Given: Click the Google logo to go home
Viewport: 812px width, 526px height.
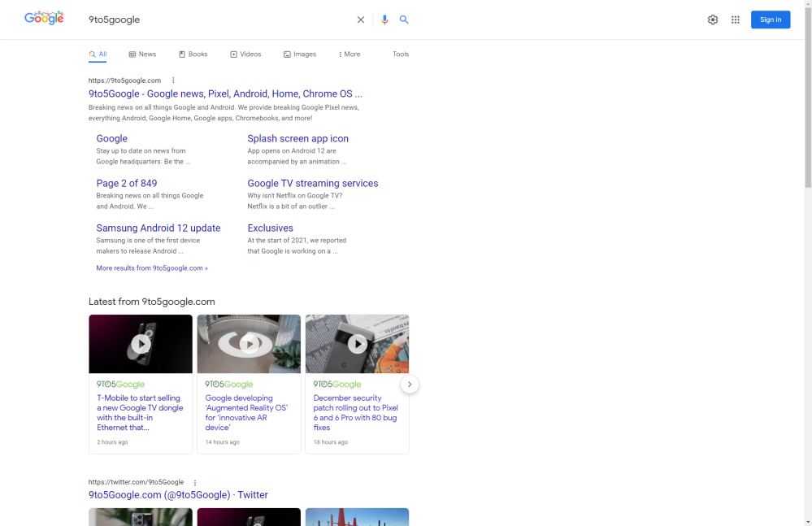Looking at the screenshot, I should coord(43,17).
